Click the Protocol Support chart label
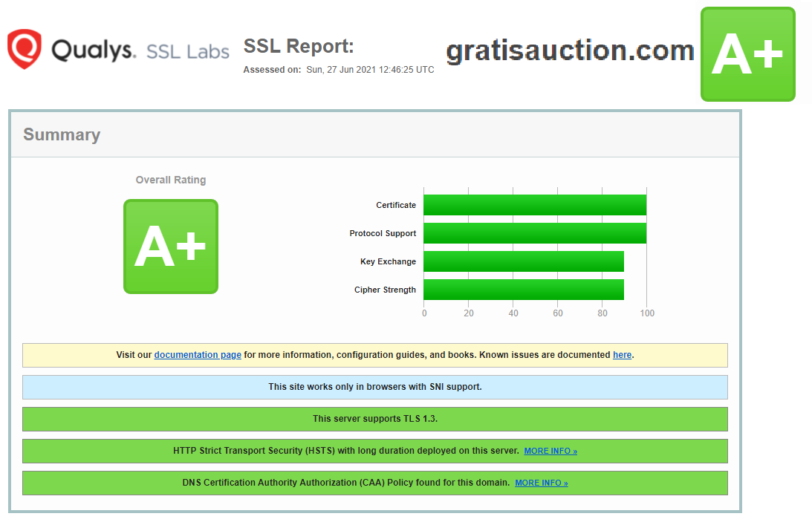This screenshot has width=812, height=525. 383,233
